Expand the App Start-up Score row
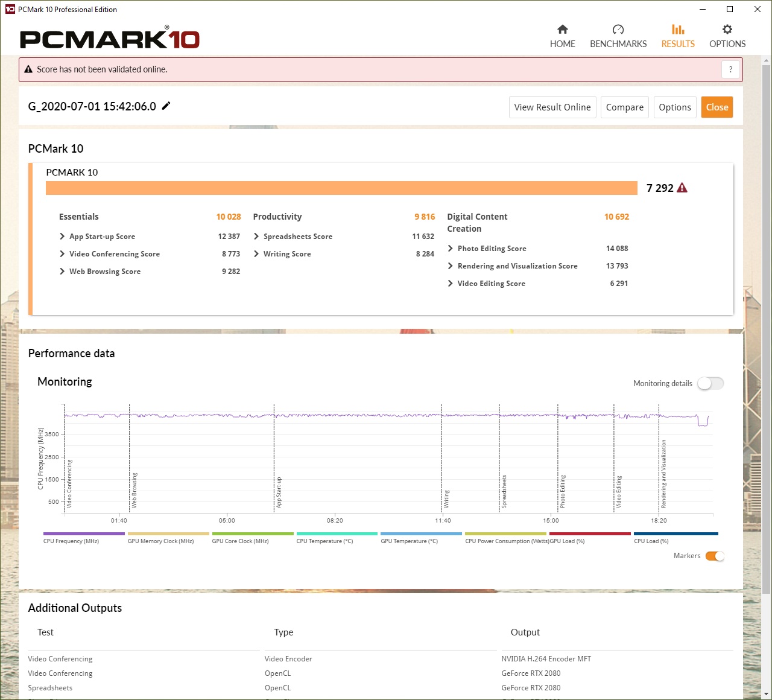This screenshot has width=772, height=700. click(62, 237)
